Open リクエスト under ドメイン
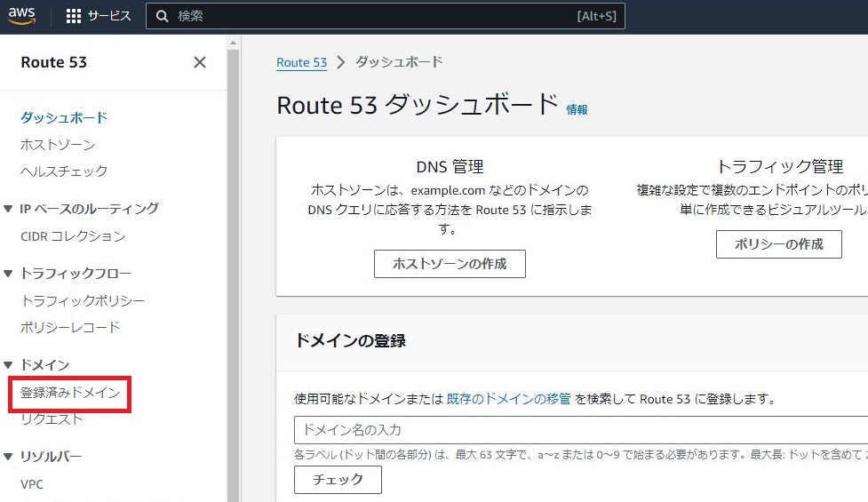 51,419
